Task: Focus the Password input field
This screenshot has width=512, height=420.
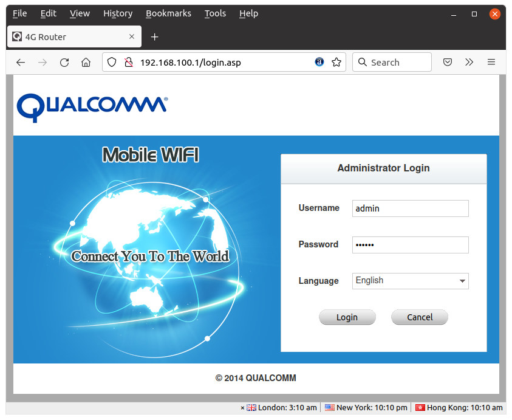Action: click(x=411, y=245)
